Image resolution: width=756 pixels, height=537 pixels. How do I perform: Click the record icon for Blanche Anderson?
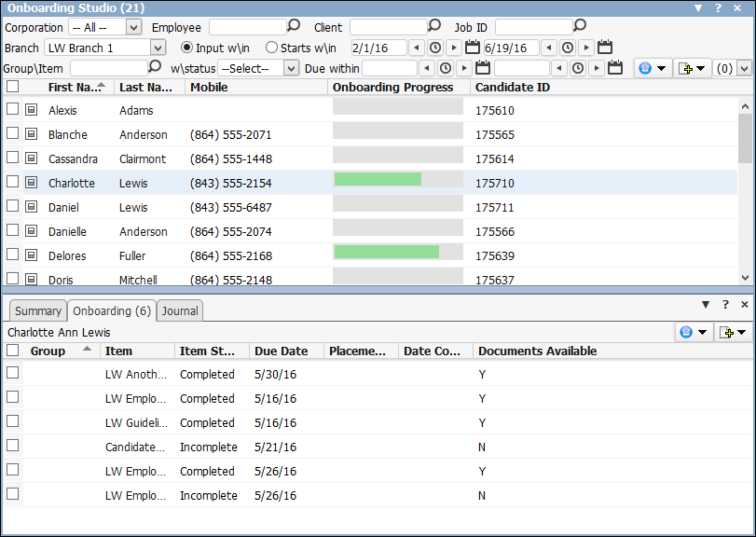(32, 134)
